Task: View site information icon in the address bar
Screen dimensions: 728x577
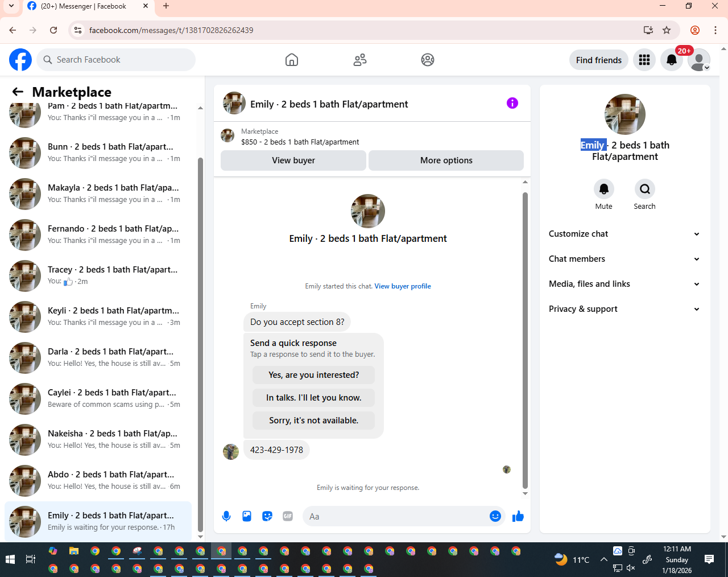Action: point(78,30)
